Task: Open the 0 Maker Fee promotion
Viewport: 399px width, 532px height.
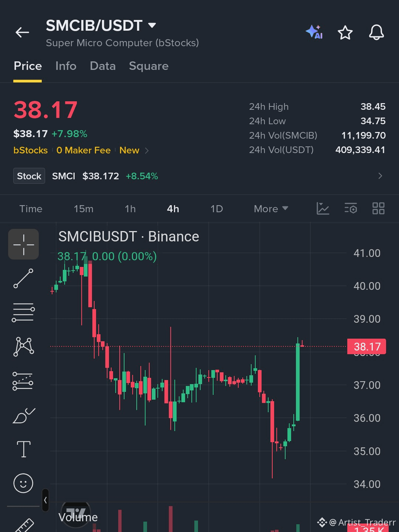Action: tap(83, 150)
